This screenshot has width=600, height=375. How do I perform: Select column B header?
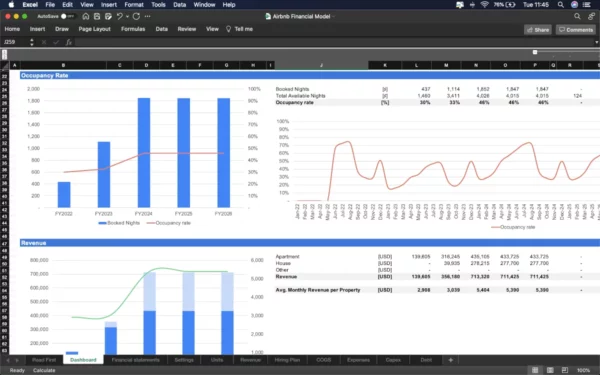63,65
